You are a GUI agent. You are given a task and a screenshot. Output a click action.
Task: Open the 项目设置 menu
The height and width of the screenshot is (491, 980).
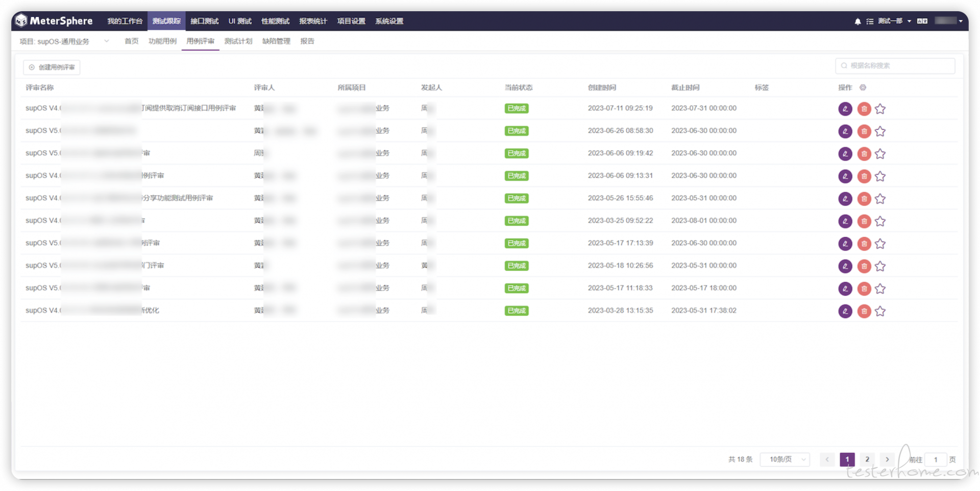pos(351,21)
